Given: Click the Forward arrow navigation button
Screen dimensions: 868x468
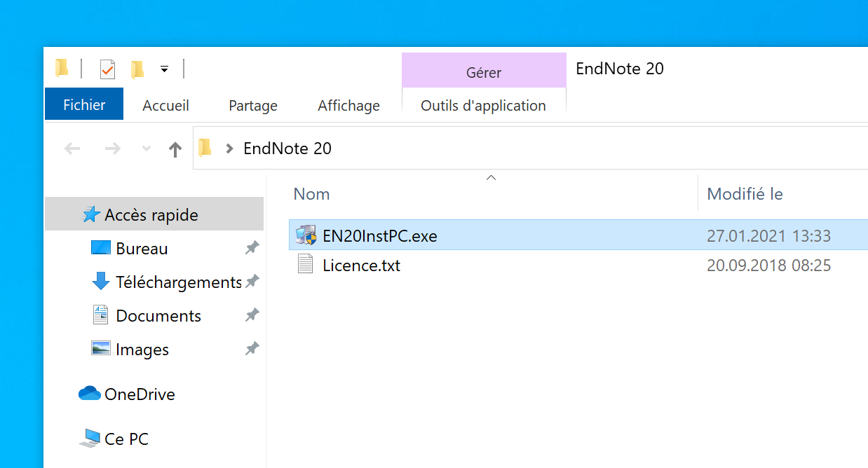Looking at the screenshot, I should 112,149.
